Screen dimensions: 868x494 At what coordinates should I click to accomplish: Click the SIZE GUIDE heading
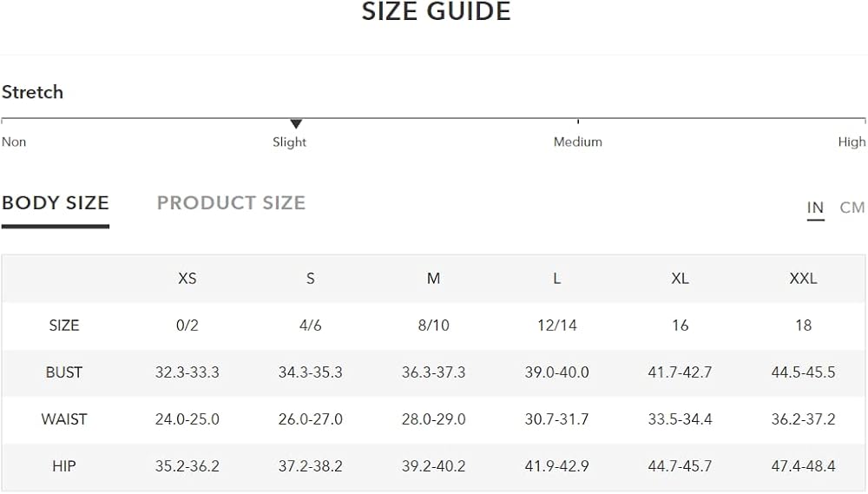click(x=436, y=12)
